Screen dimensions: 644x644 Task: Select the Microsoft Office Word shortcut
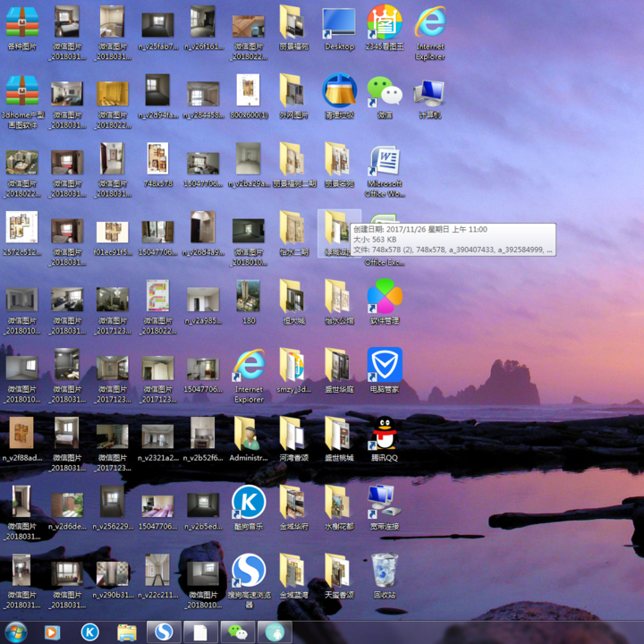(385, 162)
